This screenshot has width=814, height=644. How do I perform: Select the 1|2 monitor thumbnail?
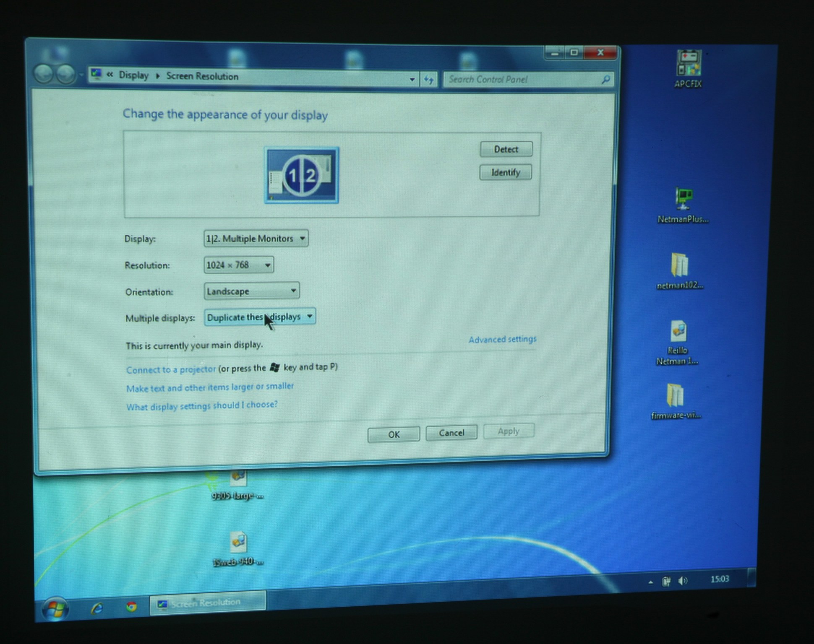(x=302, y=175)
